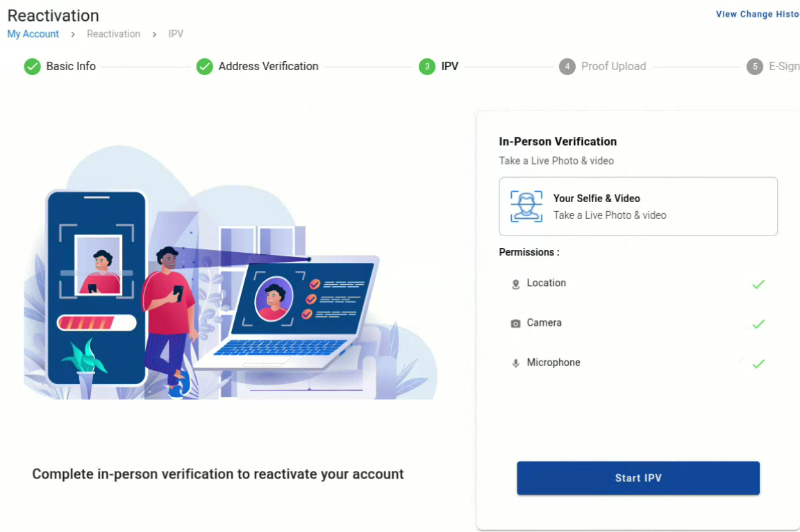Toggle the Location permission checkmark
Screen dimensions: 800x532
pyautogui.click(x=758, y=284)
